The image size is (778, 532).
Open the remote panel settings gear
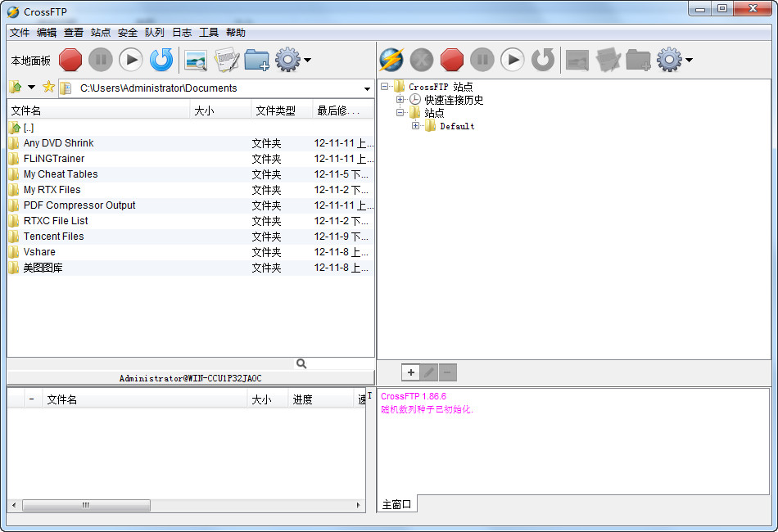669,60
